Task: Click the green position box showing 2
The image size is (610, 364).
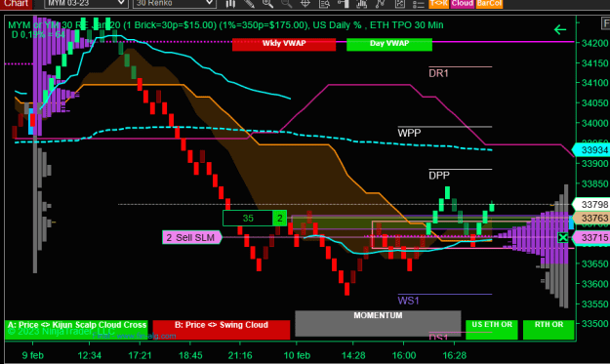Action: tap(280, 219)
